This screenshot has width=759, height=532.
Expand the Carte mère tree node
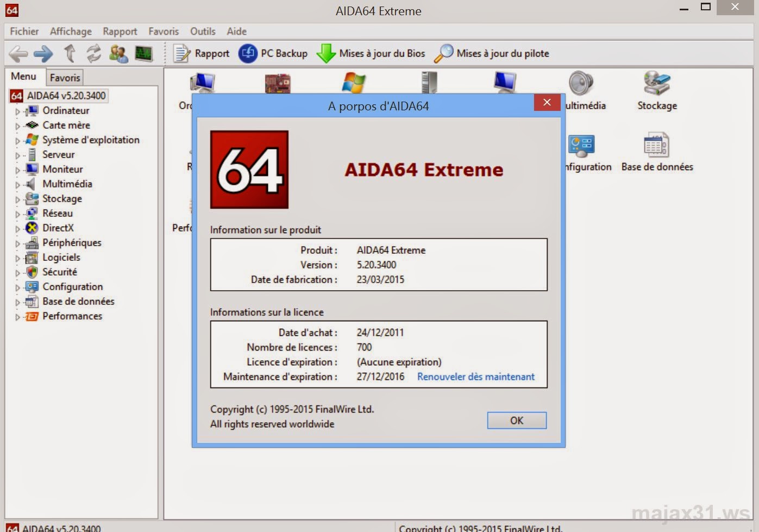17,126
